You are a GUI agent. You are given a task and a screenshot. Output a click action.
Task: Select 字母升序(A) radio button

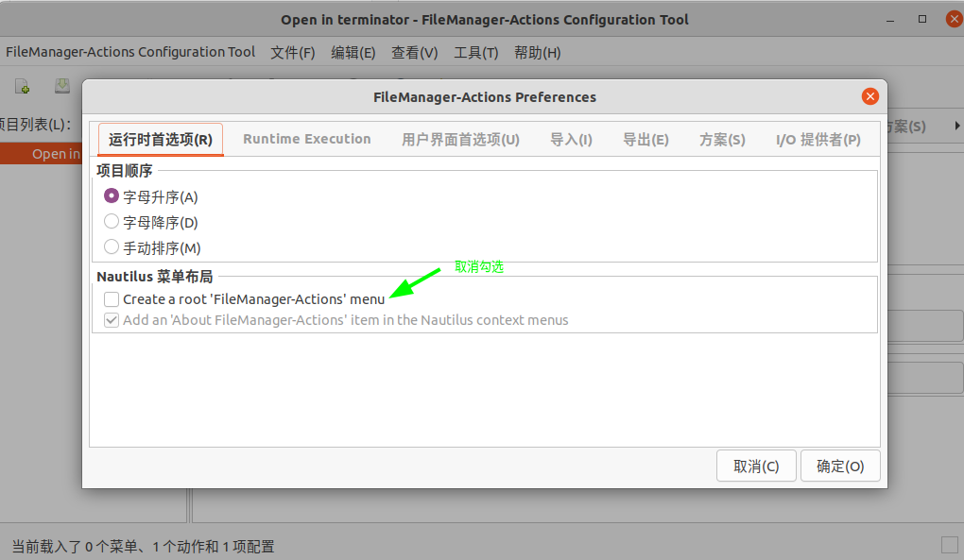point(112,195)
